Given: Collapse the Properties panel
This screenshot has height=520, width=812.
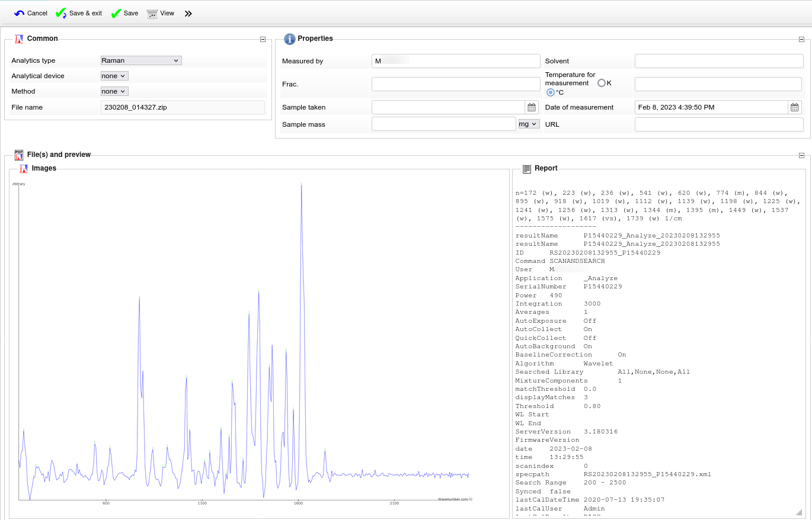Looking at the screenshot, I should 801,40.
